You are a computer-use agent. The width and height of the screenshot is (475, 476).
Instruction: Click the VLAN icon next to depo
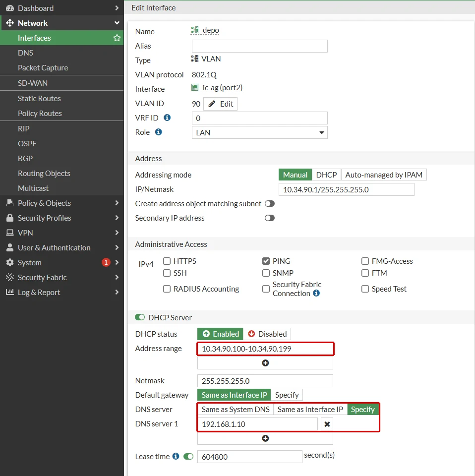pos(195,30)
